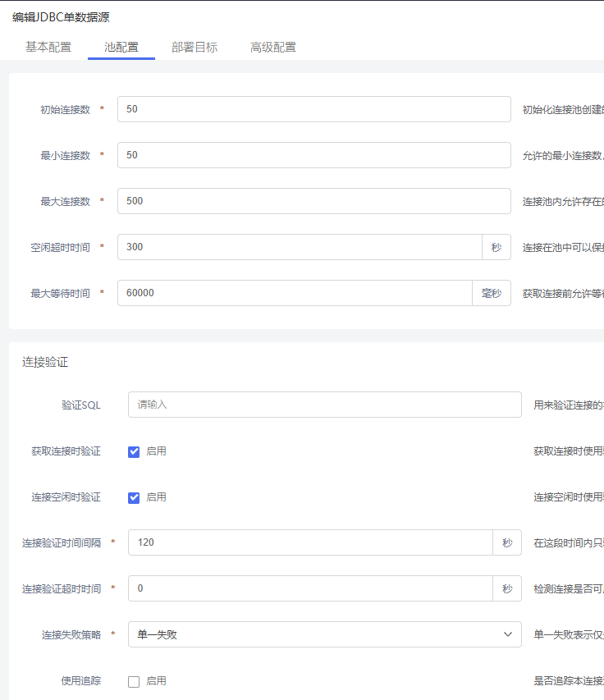Screen dimensions: 604x700
Task: Click the 连接验证时间间隔 field showing 120
Action: [x=310, y=542]
